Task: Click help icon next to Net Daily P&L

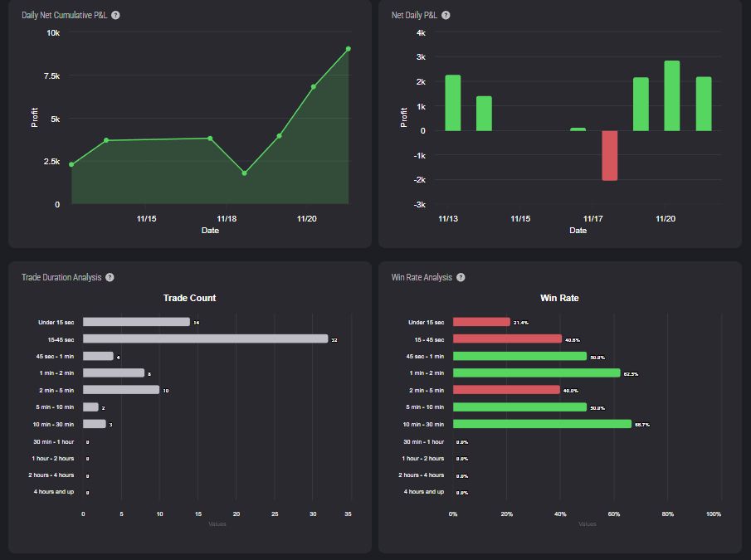Action: (x=446, y=15)
